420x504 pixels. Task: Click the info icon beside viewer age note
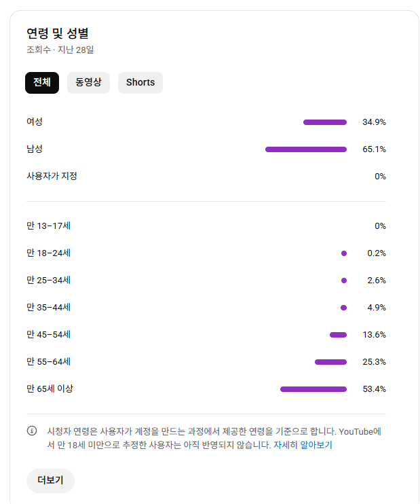32,431
